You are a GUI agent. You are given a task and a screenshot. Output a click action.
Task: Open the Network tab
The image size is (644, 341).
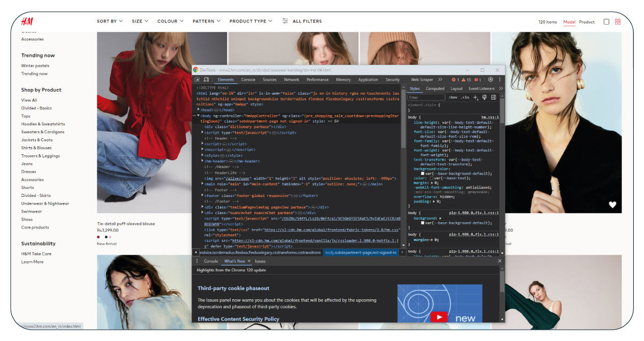coord(292,80)
